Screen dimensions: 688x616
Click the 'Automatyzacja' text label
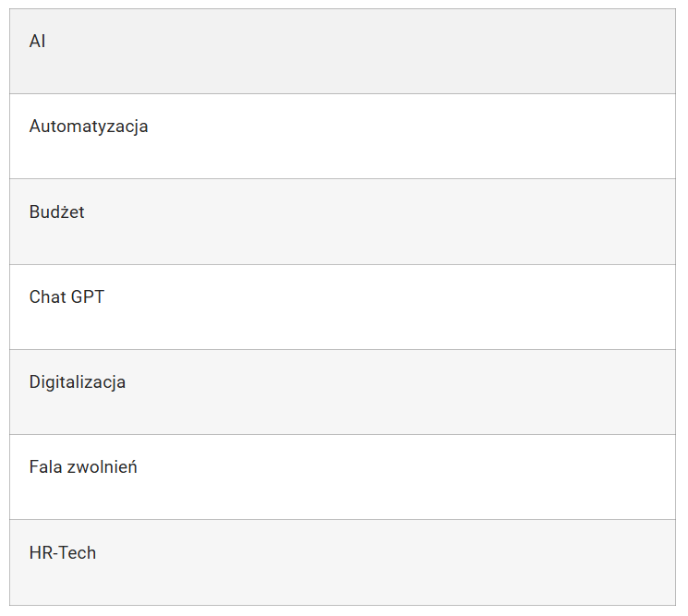pos(89,127)
